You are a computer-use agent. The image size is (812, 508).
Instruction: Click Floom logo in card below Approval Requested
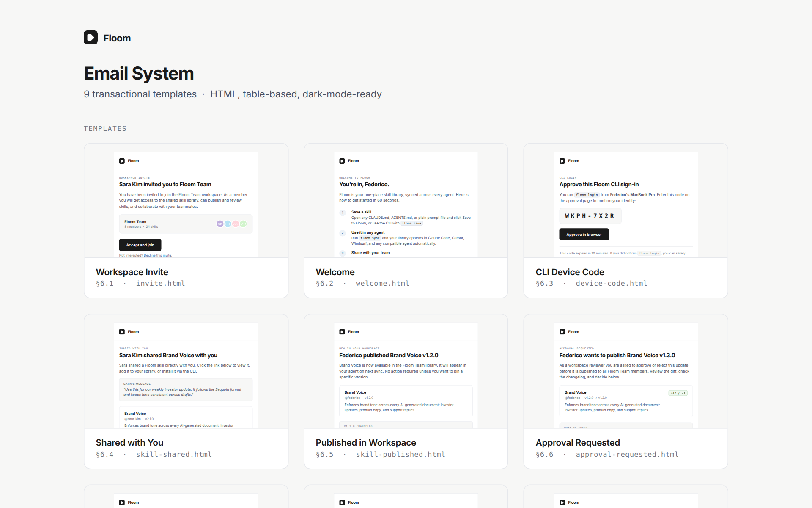tap(562, 502)
